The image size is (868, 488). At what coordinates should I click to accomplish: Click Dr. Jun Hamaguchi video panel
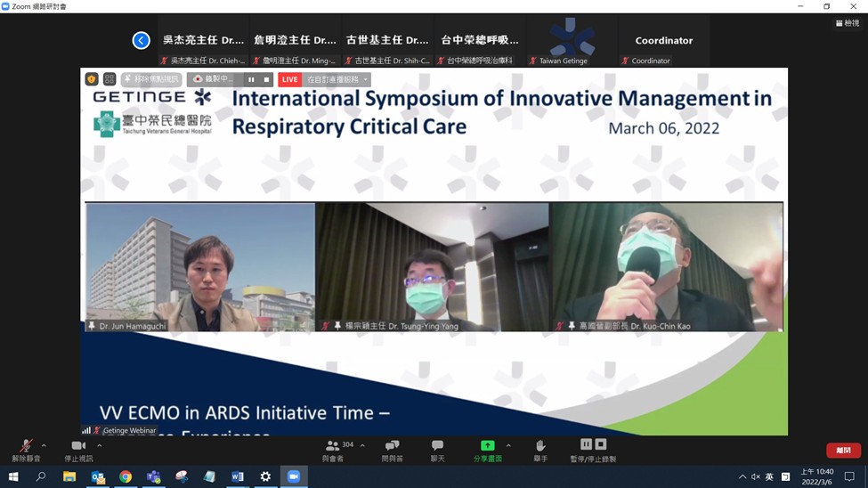tap(200, 267)
